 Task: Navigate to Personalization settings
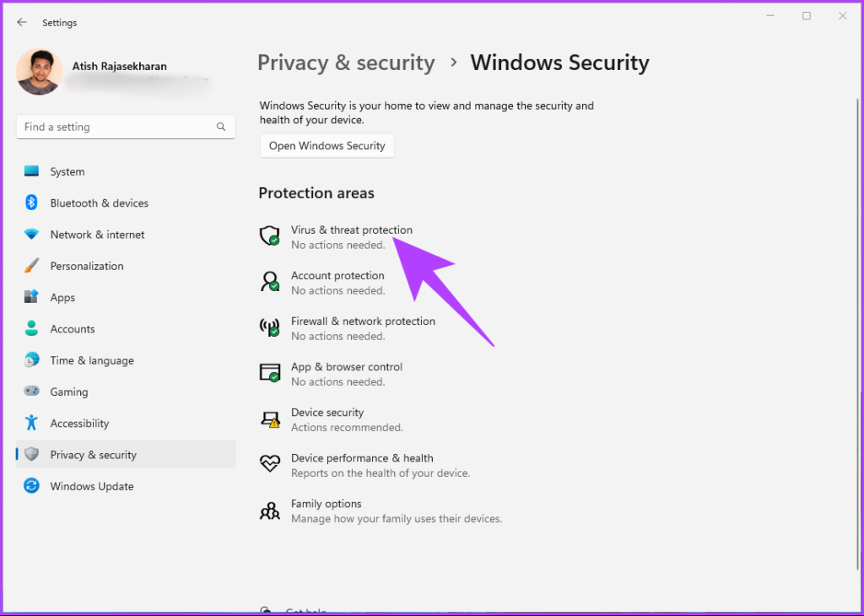coord(86,266)
